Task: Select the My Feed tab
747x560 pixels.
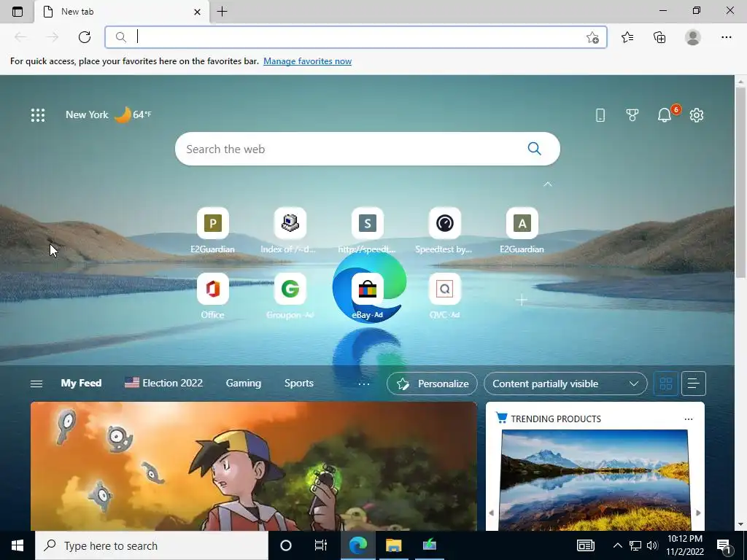Action: tap(81, 383)
